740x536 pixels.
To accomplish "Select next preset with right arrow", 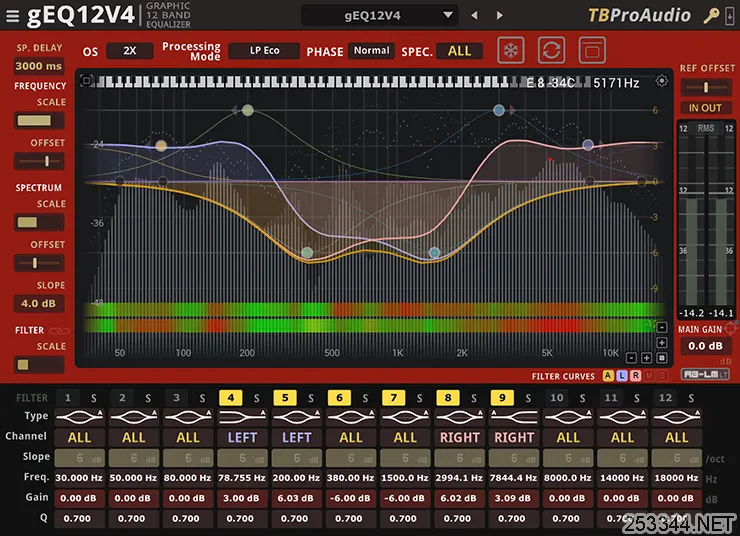I will (499, 16).
